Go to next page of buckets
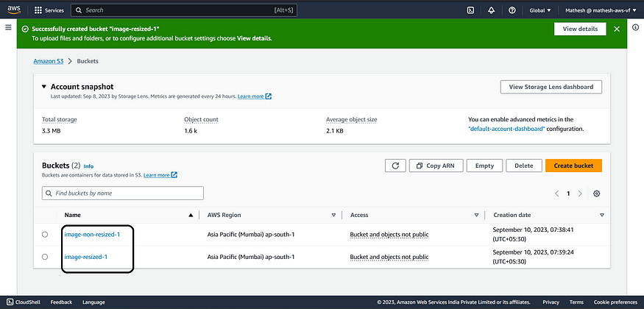This screenshot has width=644, height=309. point(580,193)
